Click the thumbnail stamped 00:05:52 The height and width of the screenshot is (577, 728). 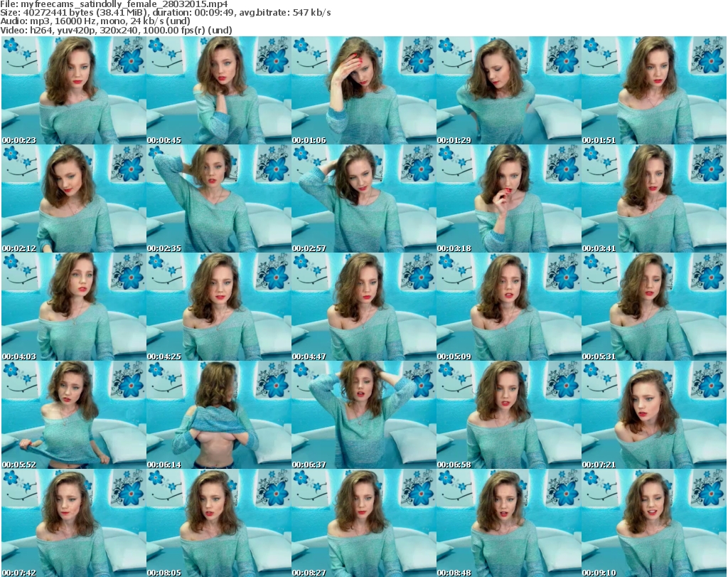(74, 415)
